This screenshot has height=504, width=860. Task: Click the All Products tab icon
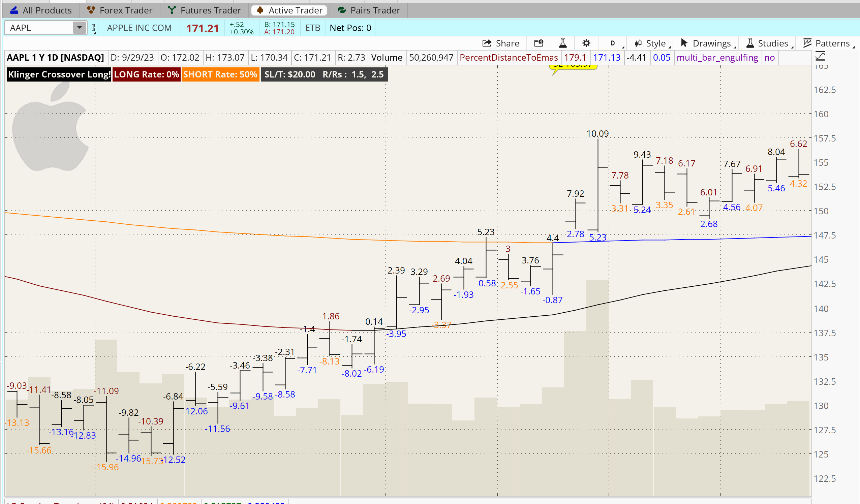point(14,10)
